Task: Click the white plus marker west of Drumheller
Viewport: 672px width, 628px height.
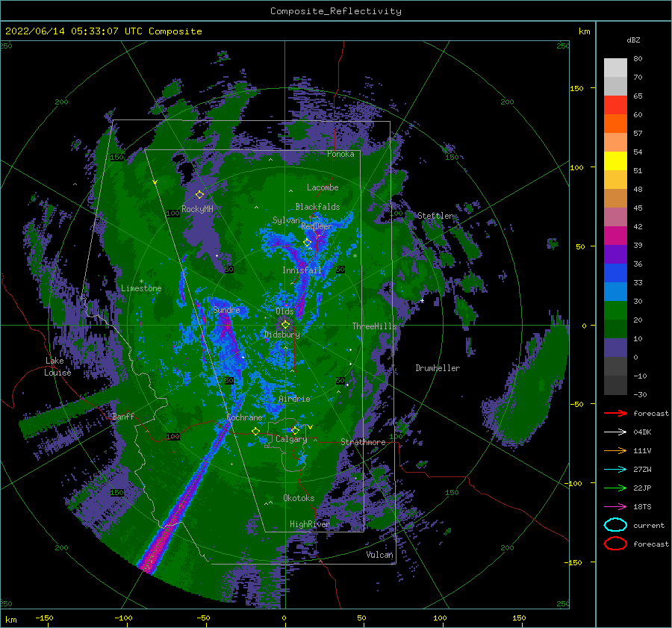Action: (422, 301)
